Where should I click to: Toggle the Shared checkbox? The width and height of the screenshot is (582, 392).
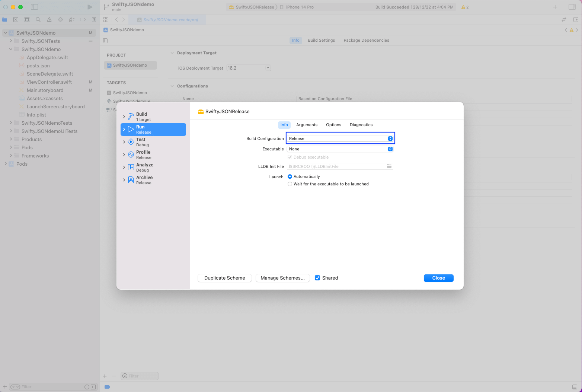317,278
